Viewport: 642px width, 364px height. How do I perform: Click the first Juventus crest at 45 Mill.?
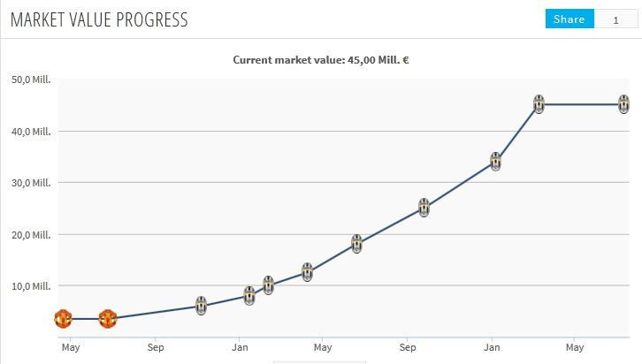[x=539, y=104]
